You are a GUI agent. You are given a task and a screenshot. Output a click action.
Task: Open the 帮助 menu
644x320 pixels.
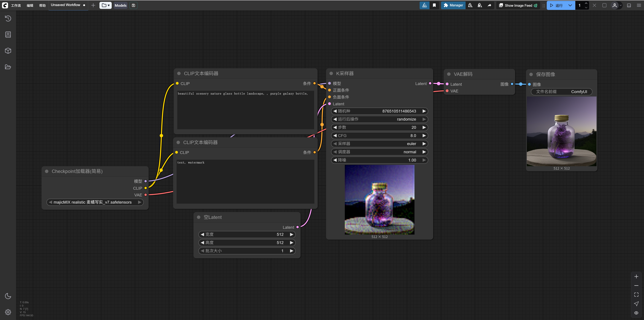tap(42, 5)
